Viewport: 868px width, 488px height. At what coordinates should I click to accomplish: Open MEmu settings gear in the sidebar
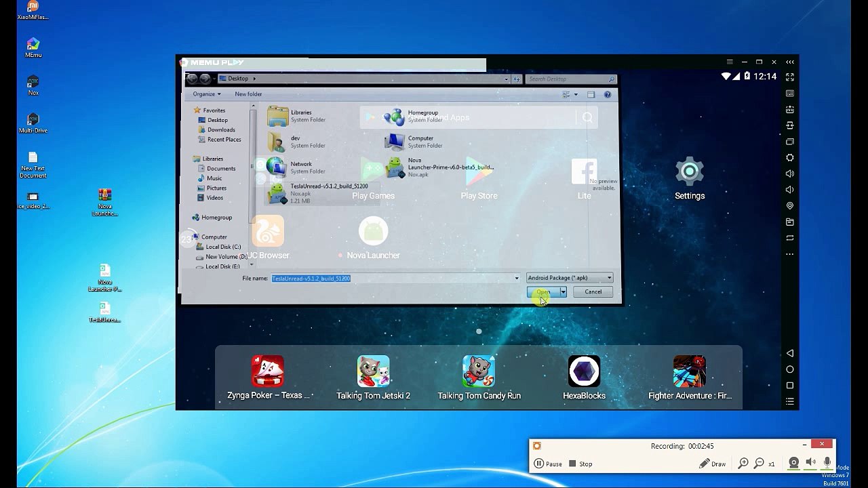point(790,158)
